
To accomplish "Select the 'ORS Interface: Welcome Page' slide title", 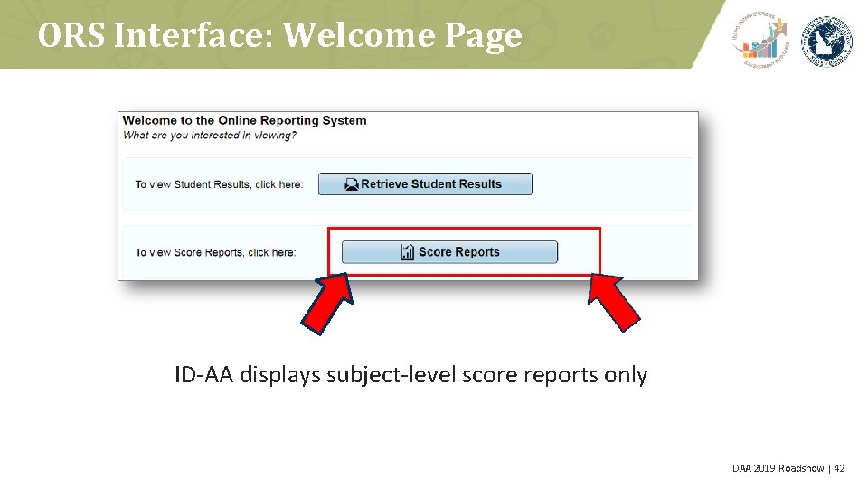I will tap(279, 35).
